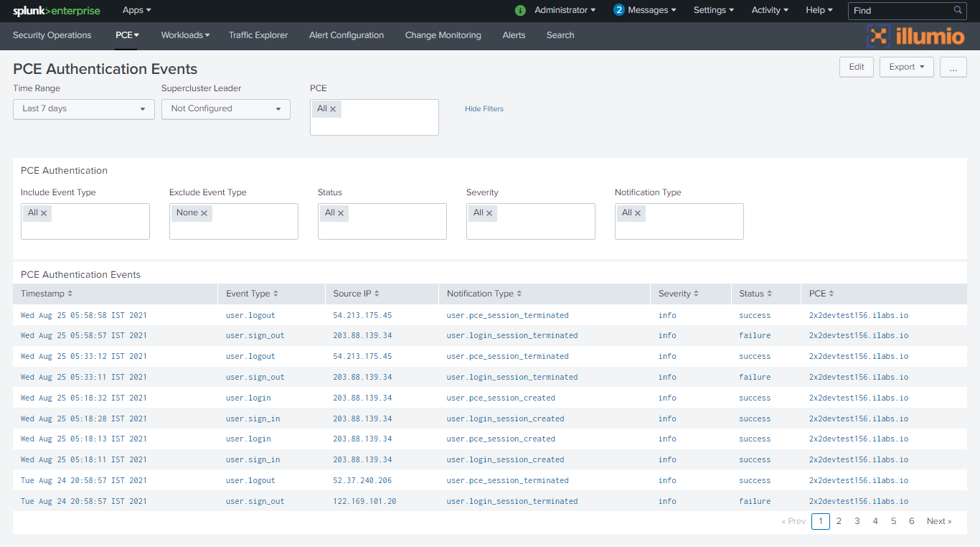Expand the Export button menu
The image size is (980, 547).
907,67
